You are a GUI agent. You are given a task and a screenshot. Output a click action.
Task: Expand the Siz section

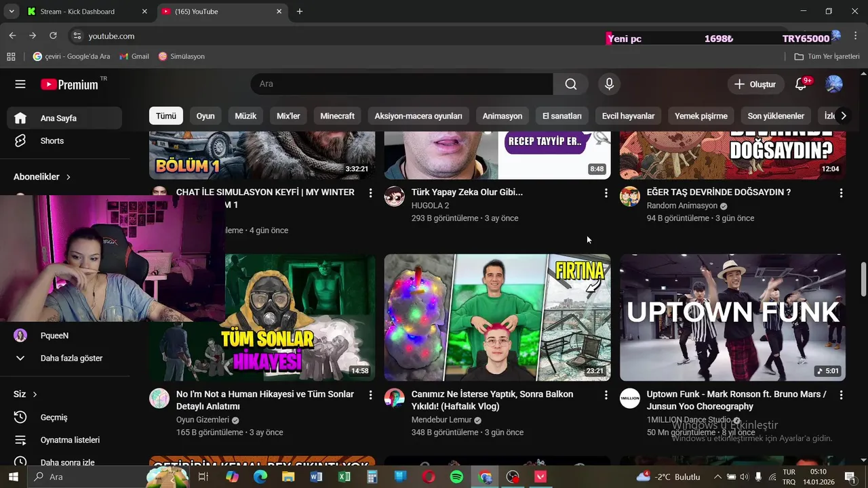(x=25, y=394)
